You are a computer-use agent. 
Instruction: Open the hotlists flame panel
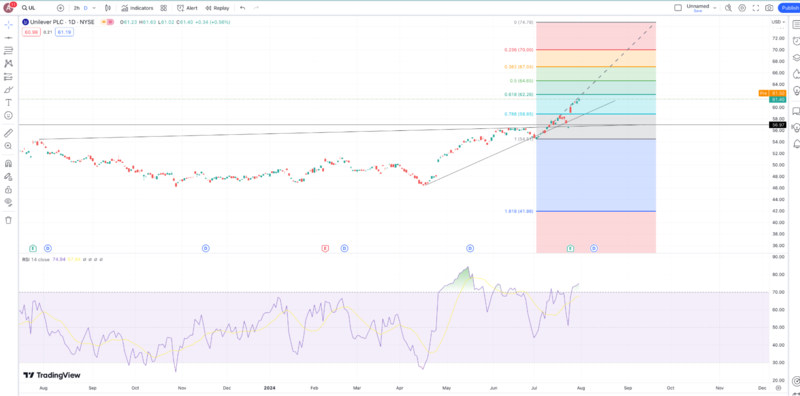pos(796,74)
